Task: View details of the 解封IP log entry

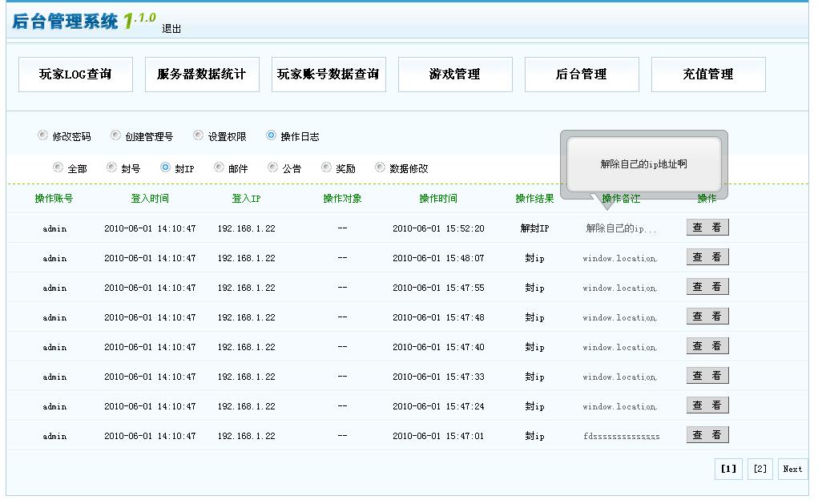Action: (x=708, y=227)
